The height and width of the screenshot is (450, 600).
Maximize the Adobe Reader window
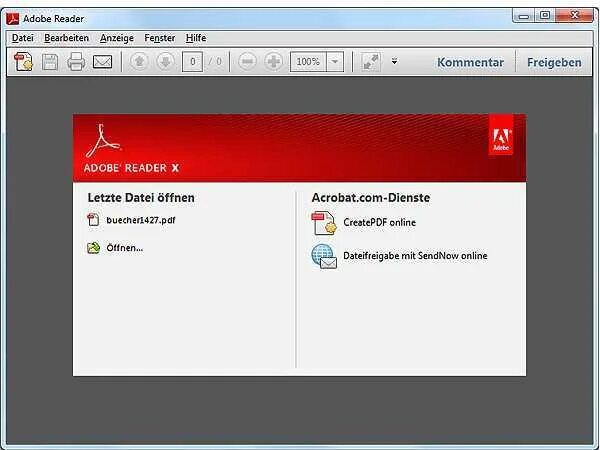[x=545, y=16]
